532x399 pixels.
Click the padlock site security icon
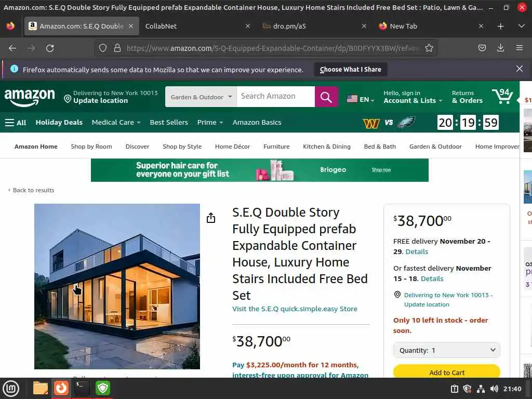pyautogui.click(x=117, y=48)
